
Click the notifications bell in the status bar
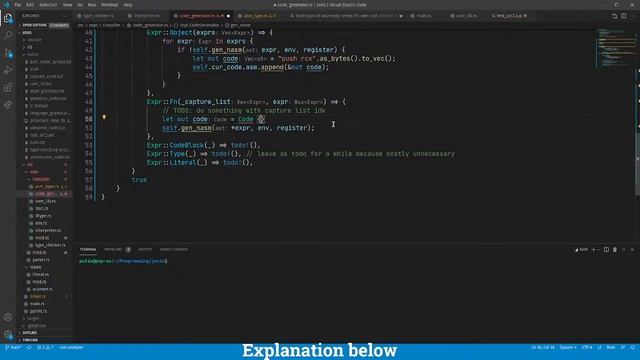click(x=633, y=347)
